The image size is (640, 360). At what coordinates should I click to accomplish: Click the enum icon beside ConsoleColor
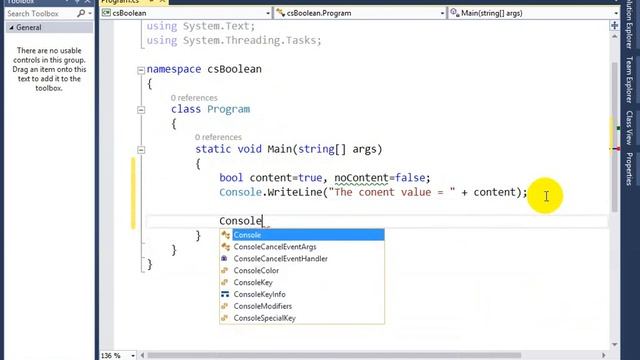tap(224, 270)
